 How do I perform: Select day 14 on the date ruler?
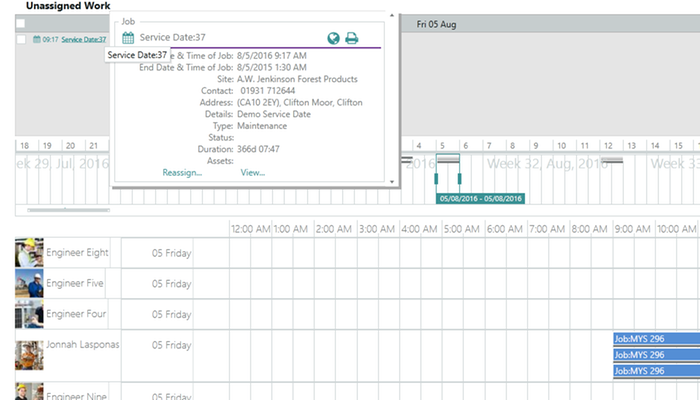[x=655, y=146]
